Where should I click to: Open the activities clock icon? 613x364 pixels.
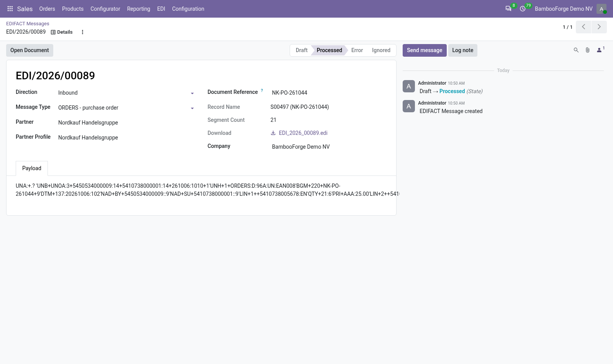[523, 9]
